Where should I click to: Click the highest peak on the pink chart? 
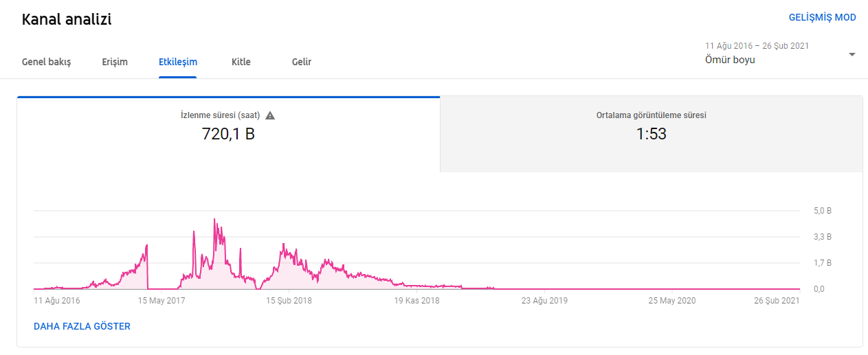pyautogui.click(x=214, y=220)
